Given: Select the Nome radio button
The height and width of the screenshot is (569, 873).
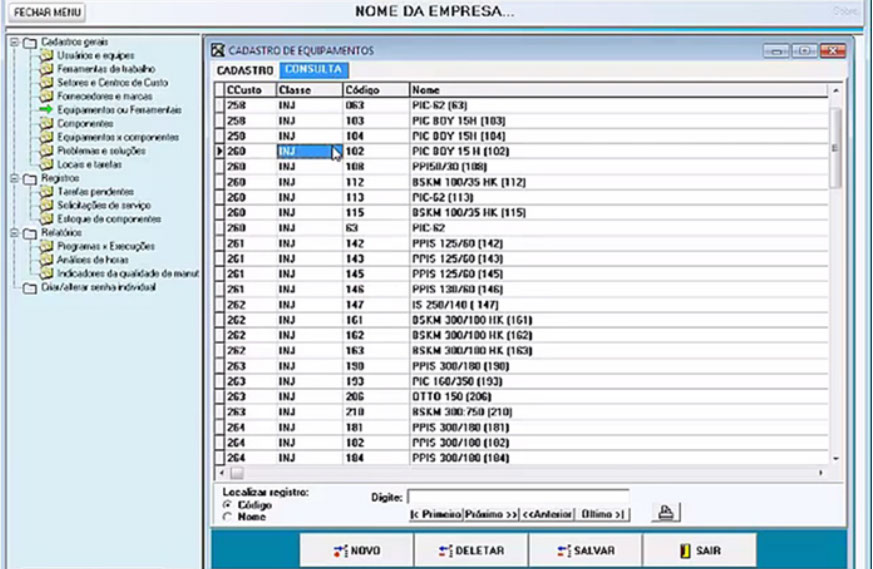Looking at the screenshot, I should pyautogui.click(x=227, y=517).
